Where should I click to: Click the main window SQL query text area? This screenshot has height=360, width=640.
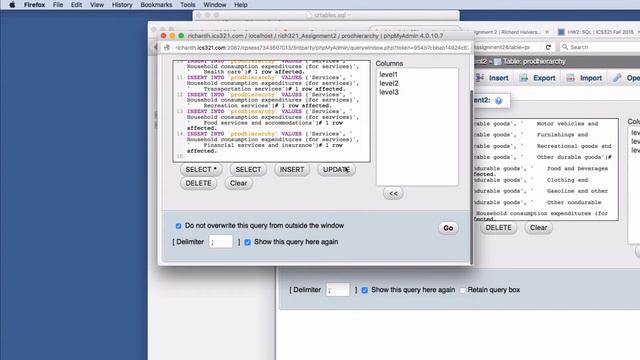click(546, 169)
